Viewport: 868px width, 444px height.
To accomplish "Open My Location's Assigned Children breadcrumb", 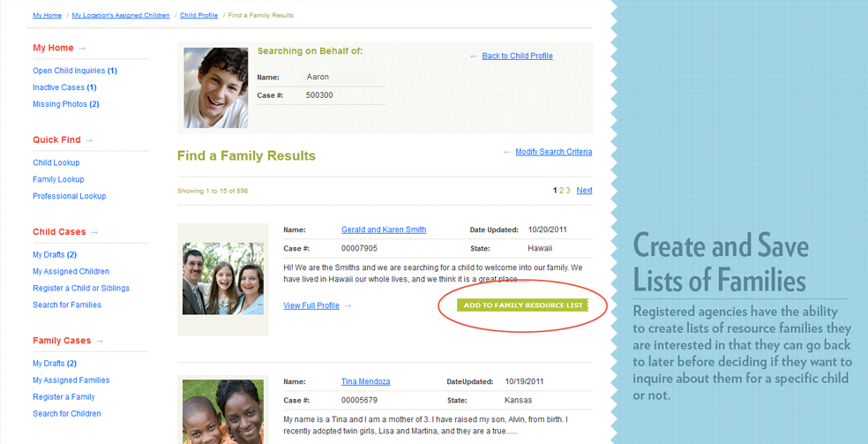I will pyautogui.click(x=121, y=15).
